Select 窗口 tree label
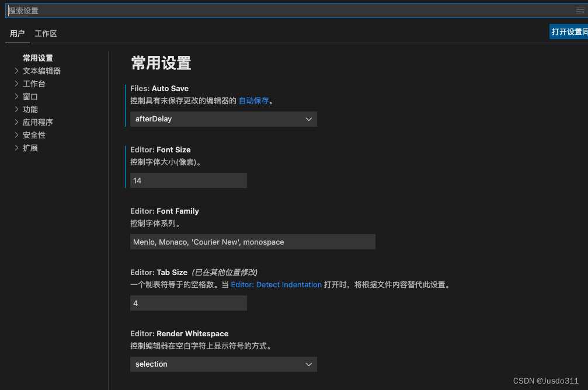This screenshot has width=588, height=390. [30, 97]
